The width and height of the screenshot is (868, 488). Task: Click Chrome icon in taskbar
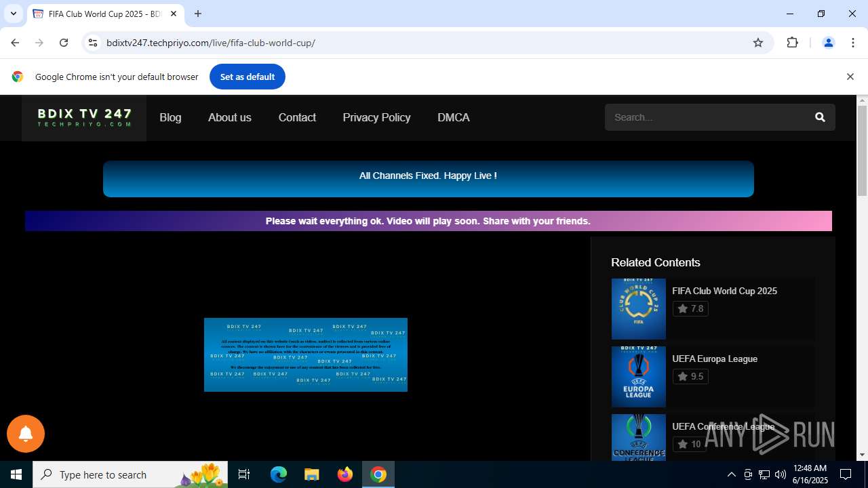click(x=378, y=474)
